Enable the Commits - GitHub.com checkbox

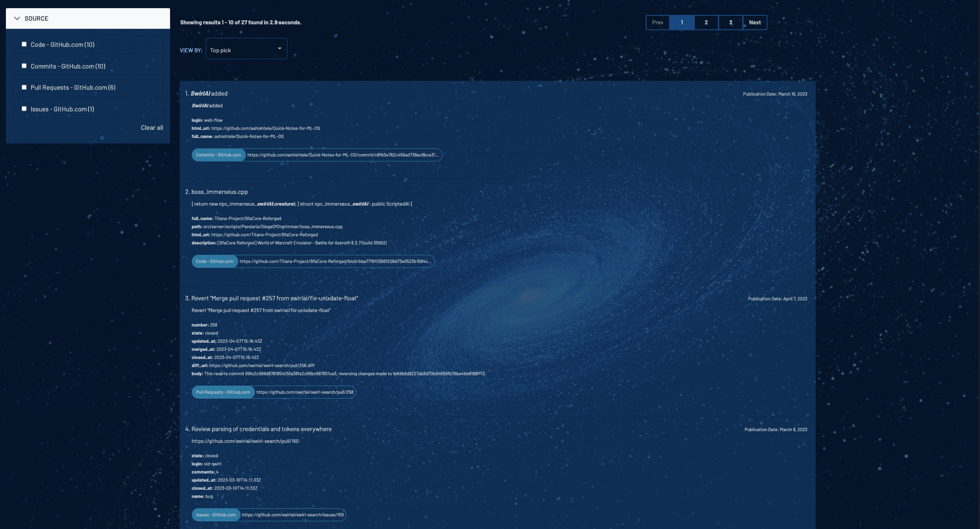[24, 66]
